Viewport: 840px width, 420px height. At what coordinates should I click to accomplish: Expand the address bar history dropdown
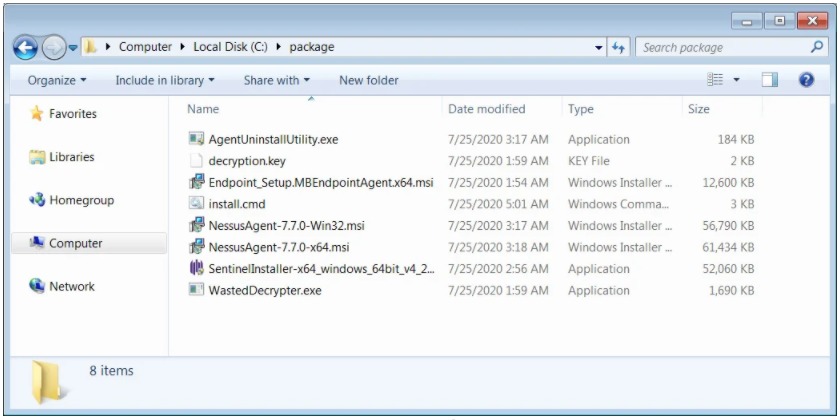(599, 48)
